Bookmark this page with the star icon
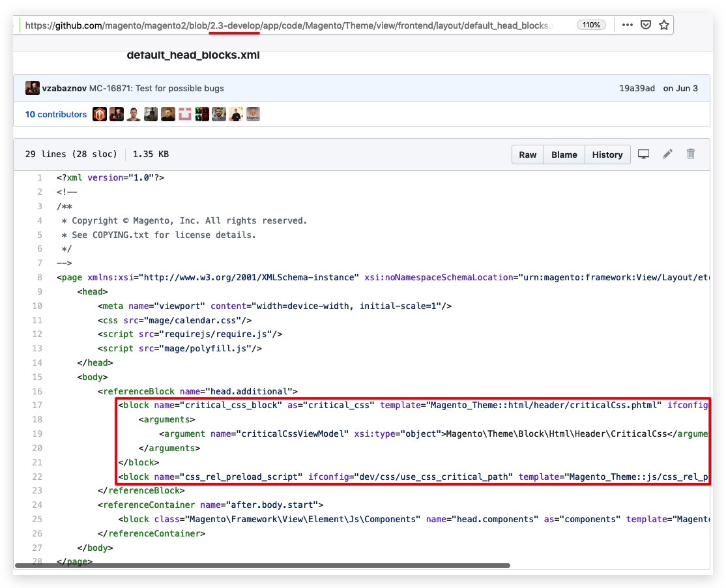This screenshot has height=588, width=726. coord(664,25)
